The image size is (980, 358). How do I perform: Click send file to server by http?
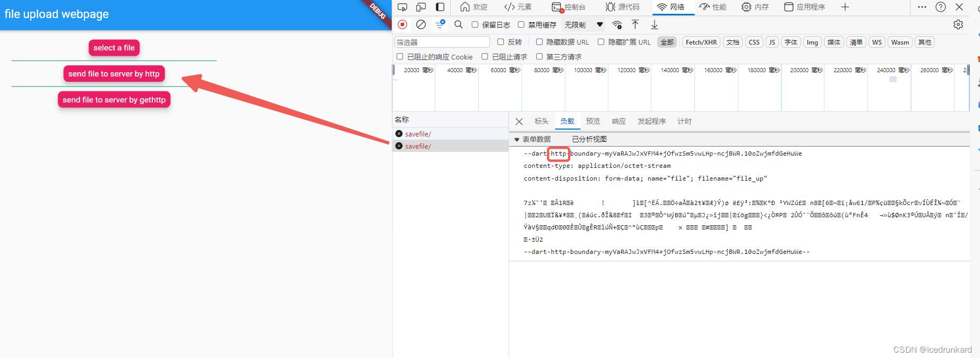coord(114,74)
